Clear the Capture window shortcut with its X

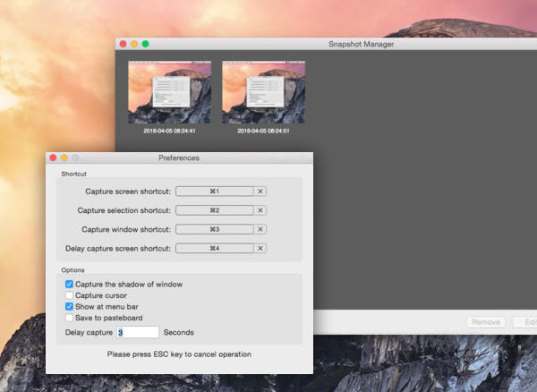click(x=260, y=229)
